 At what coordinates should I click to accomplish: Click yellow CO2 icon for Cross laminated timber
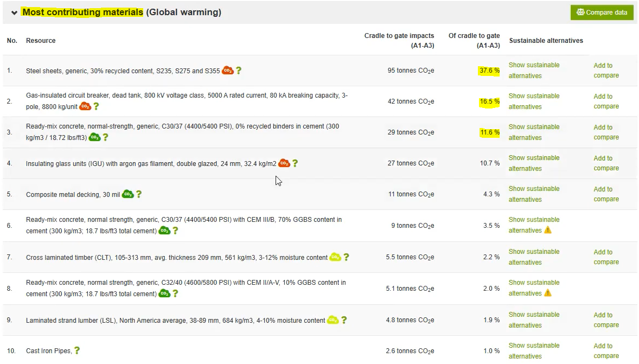click(335, 257)
